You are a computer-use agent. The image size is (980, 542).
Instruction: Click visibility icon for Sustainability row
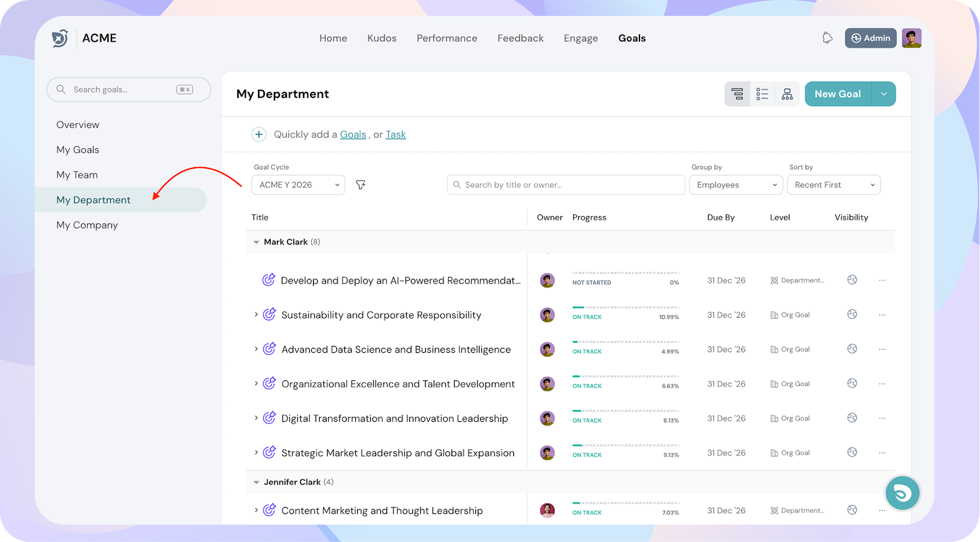coord(852,314)
